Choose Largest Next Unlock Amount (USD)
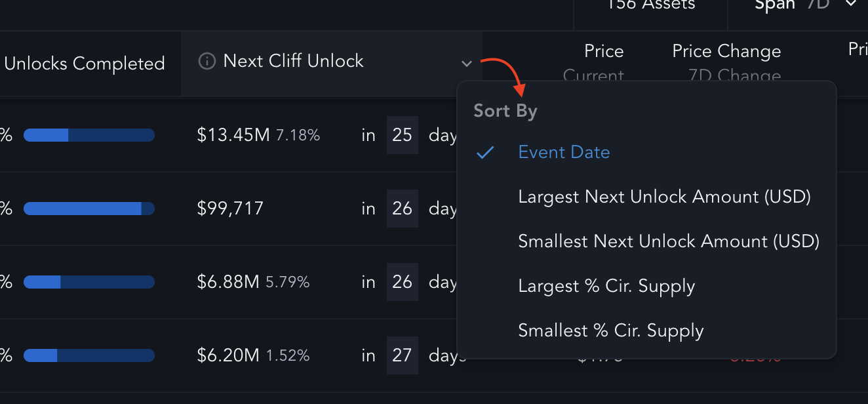Image resolution: width=868 pixels, height=404 pixels. coord(664,197)
